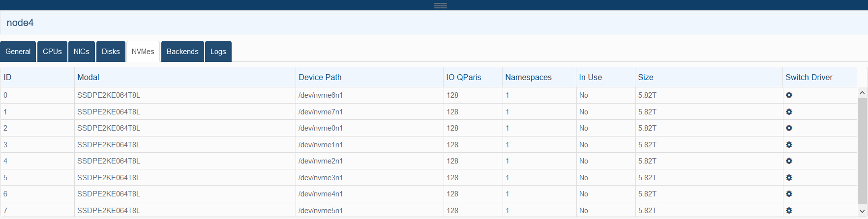Screen dimensions: 868x219
Task: Switch to the General tab
Action: [x=18, y=52]
